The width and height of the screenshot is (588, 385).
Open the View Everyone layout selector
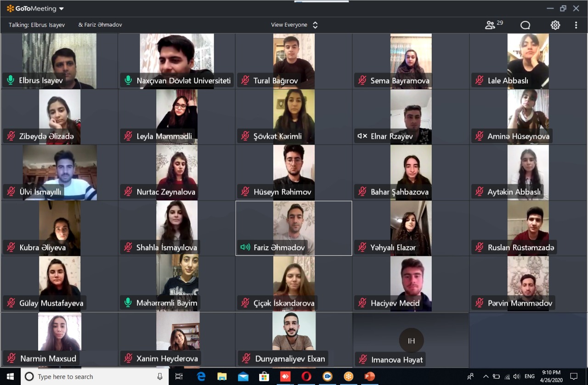pyautogui.click(x=294, y=25)
